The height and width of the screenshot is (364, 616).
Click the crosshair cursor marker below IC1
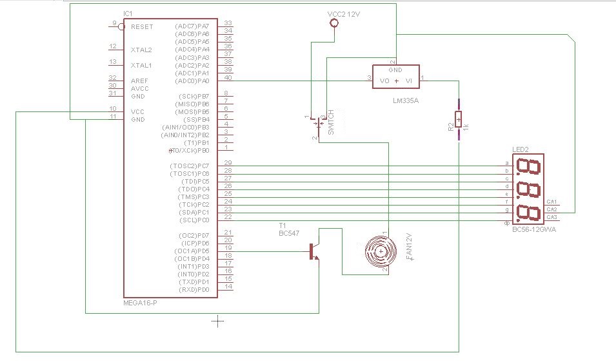pos(217,321)
